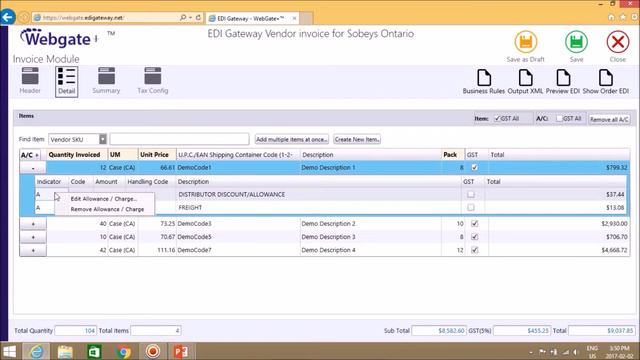
Task: Select the Demo Description 2 cell
Action: (x=370, y=224)
